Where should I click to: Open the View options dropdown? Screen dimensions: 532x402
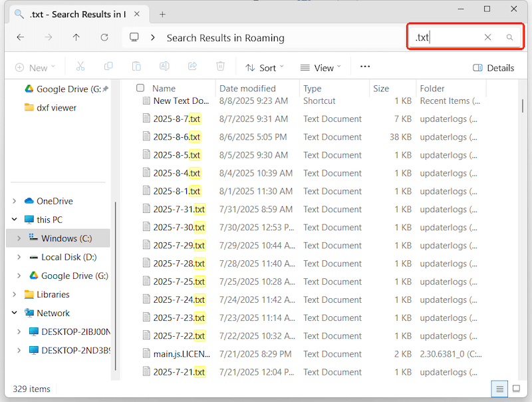pyautogui.click(x=321, y=67)
